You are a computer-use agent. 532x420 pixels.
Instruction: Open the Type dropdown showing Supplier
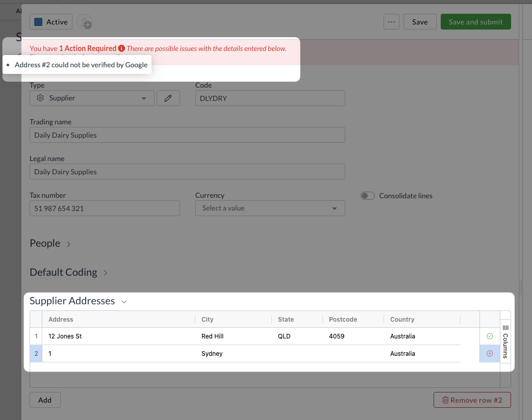[x=92, y=98]
